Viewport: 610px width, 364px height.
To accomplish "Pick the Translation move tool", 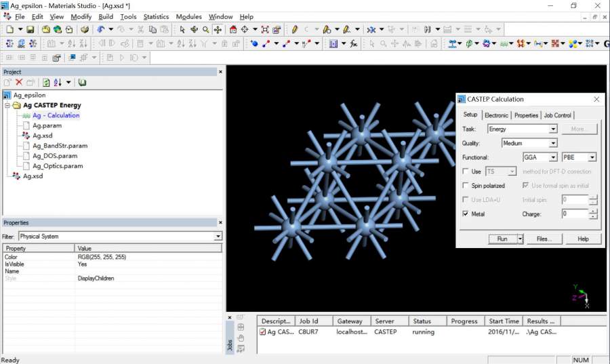I will pyautogui.click(x=218, y=30).
